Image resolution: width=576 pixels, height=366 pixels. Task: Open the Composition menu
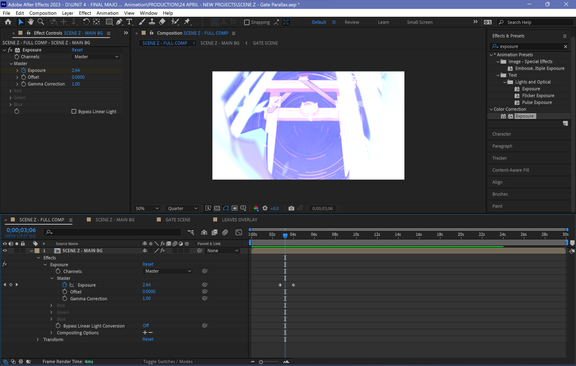pos(43,13)
